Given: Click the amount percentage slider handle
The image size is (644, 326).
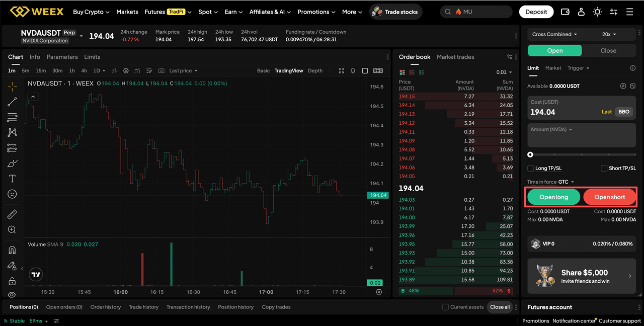Looking at the screenshot, I should [x=530, y=155].
